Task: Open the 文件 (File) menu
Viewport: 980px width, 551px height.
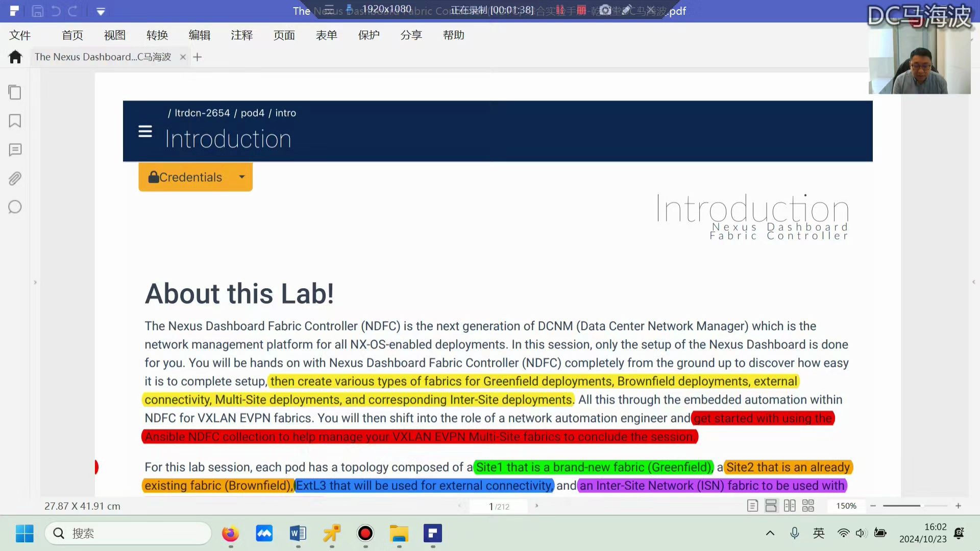Action: 19,34
